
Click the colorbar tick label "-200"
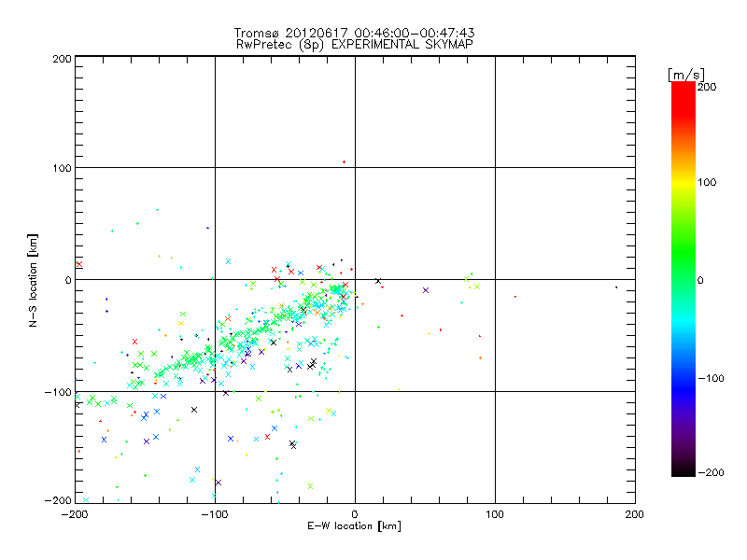click(711, 473)
